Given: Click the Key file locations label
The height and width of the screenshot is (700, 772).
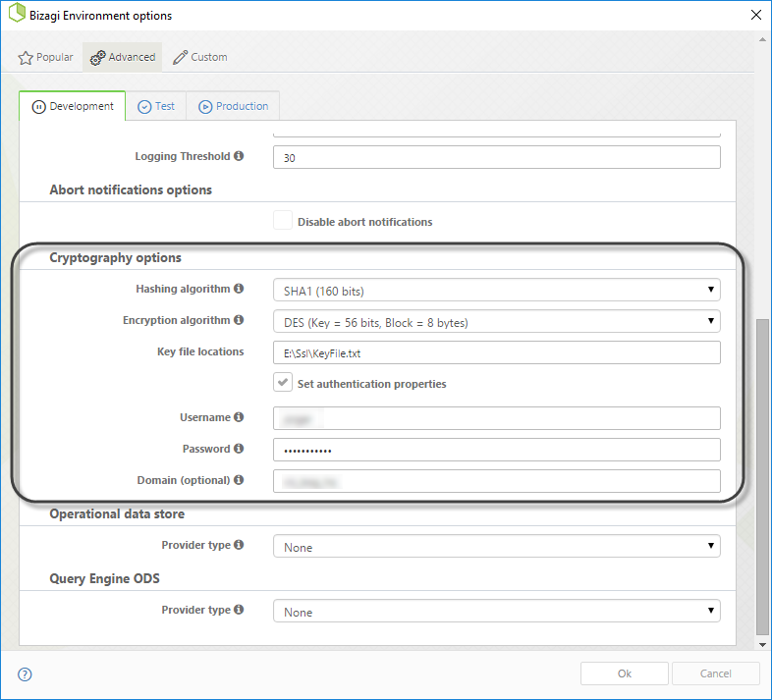Looking at the screenshot, I should 200,351.
